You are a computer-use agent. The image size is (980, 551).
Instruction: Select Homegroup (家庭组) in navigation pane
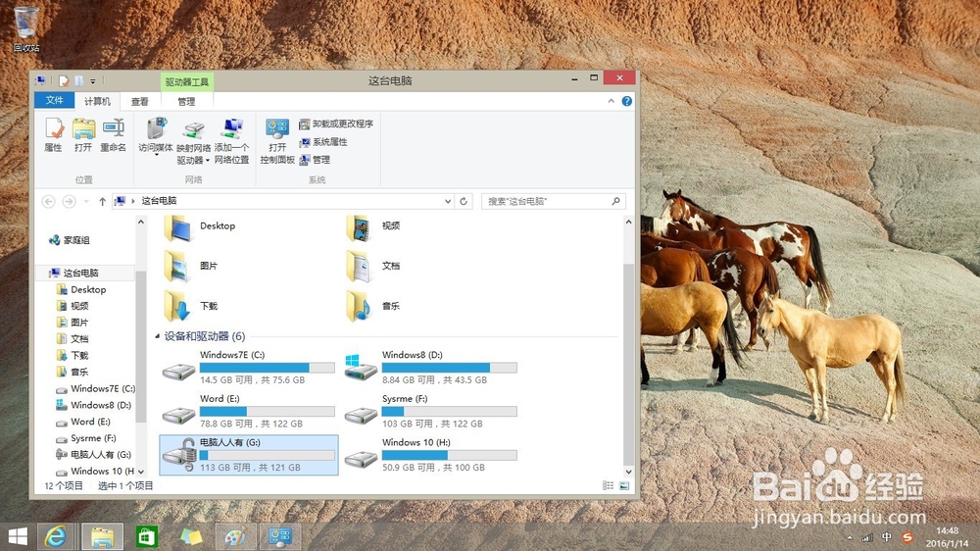pos(70,240)
